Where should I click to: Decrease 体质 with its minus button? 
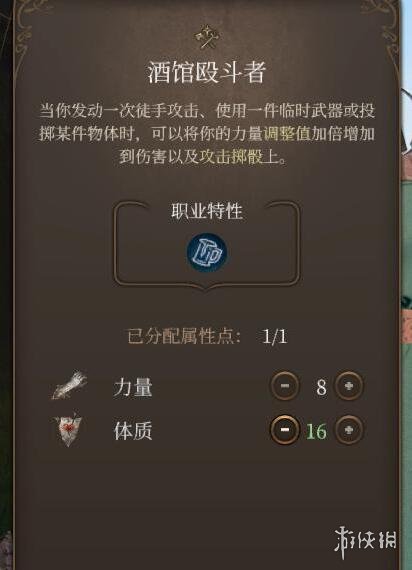(285, 430)
